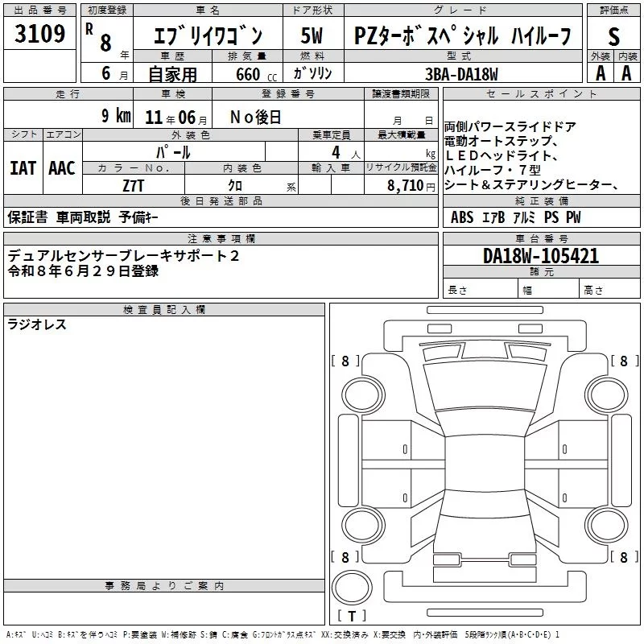Click the interior color クロ
This screenshot has height=644, width=644.
click(x=235, y=186)
